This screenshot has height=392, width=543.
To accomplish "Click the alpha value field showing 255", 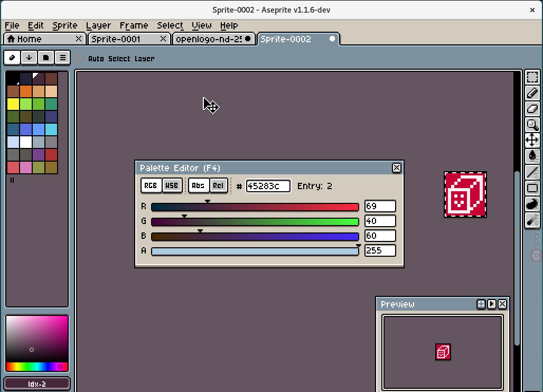I will [x=380, y=251].
